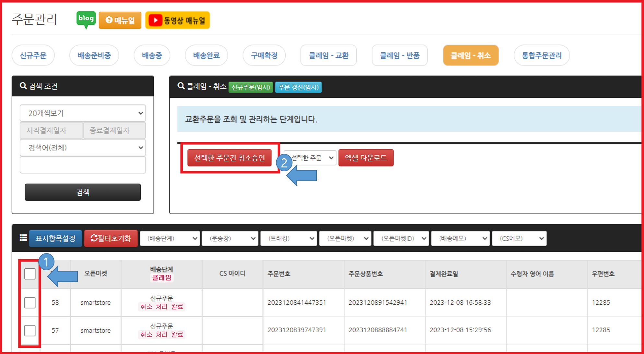Switch to the 클레임 - 반품 tab

pyautogui.click(x=400, y=55)
